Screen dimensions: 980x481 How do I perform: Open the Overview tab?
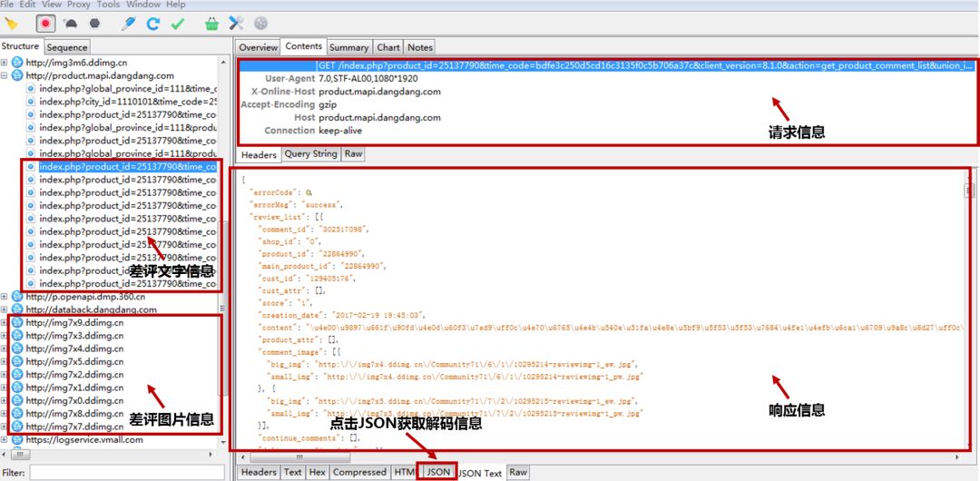[258, 47]
